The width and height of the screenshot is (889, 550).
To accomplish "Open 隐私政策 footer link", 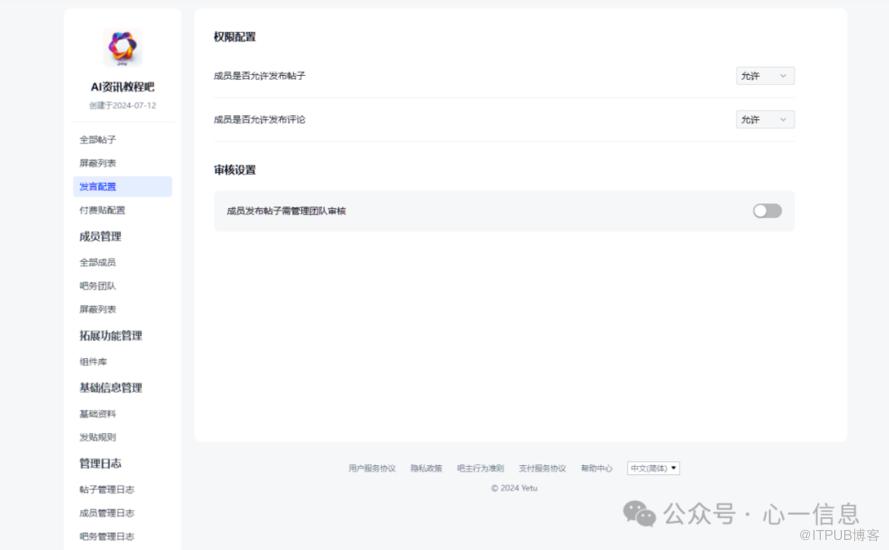I will [x=426, y=468].
